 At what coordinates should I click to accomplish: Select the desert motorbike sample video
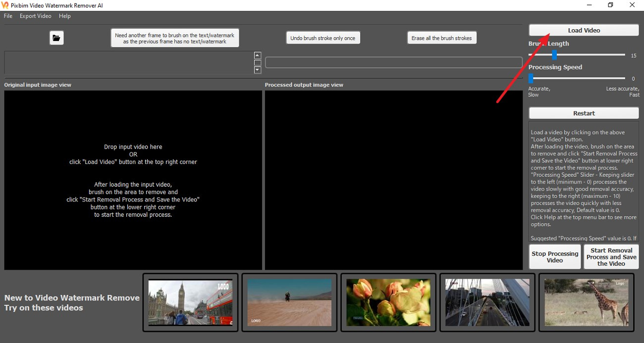[289, 302]
